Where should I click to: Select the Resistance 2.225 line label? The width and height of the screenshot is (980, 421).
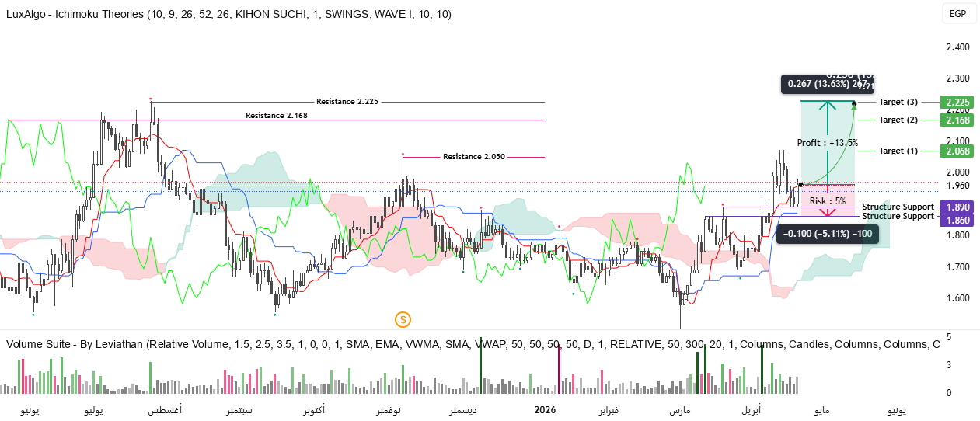(x=347, y=102)
